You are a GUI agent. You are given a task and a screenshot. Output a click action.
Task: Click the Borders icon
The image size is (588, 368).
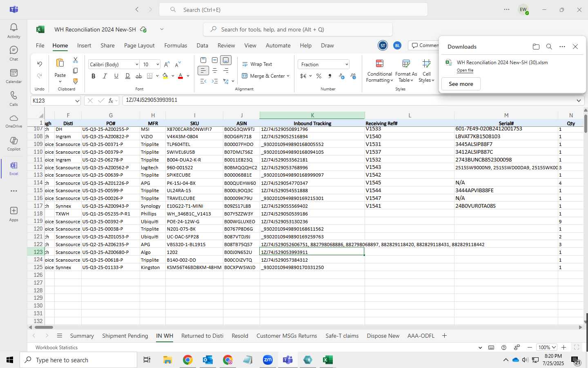150,76
